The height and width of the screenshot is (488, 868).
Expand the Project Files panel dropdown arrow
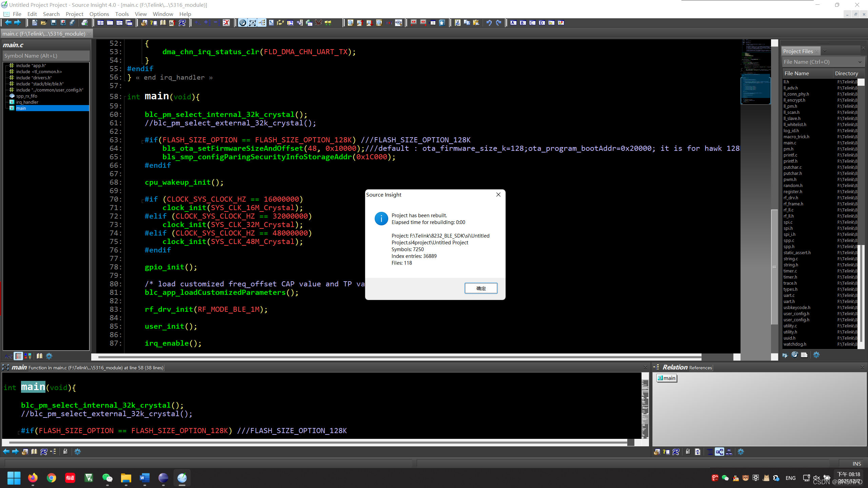pos(825,51)
